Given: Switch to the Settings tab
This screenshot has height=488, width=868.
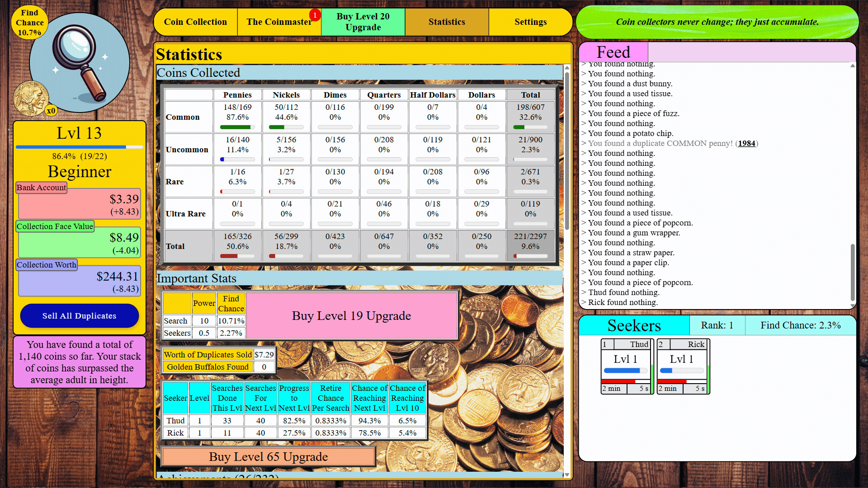Looking at the screenshot, I should tap(530, 22).
